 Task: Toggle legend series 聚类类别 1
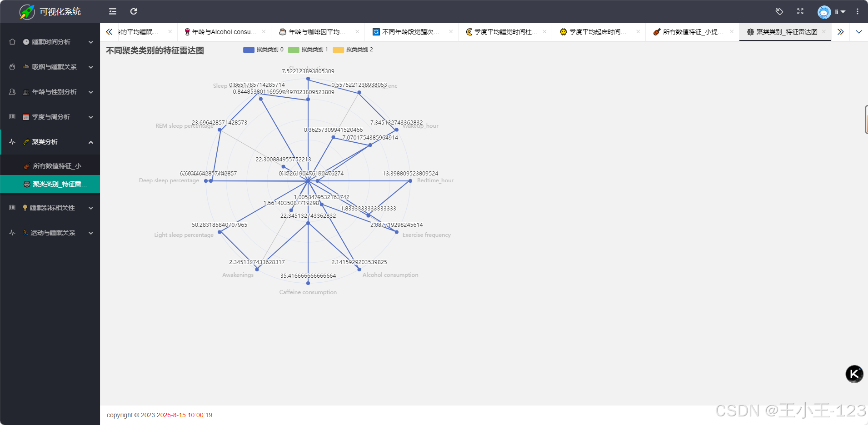pyautogui.click(x=308, y=50)
